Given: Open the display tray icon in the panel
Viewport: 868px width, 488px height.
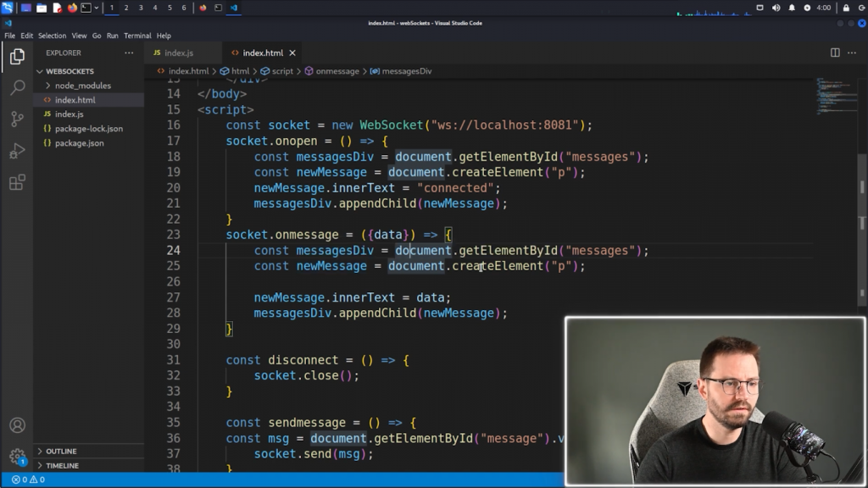Looking at the screenshot, I should 760,8.
